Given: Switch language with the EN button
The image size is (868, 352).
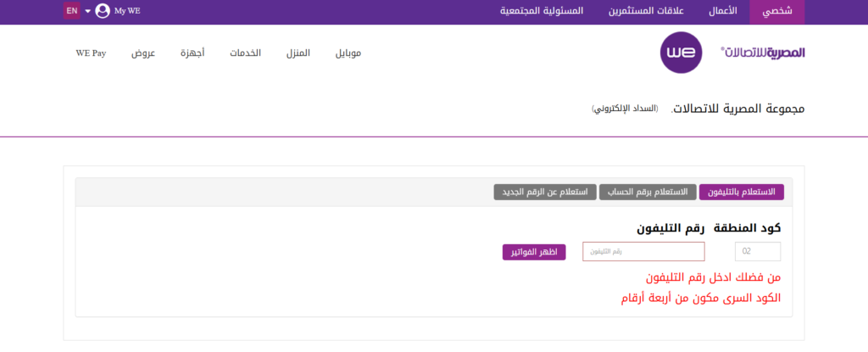Looking at the screenshot, I should click(72, 10).
